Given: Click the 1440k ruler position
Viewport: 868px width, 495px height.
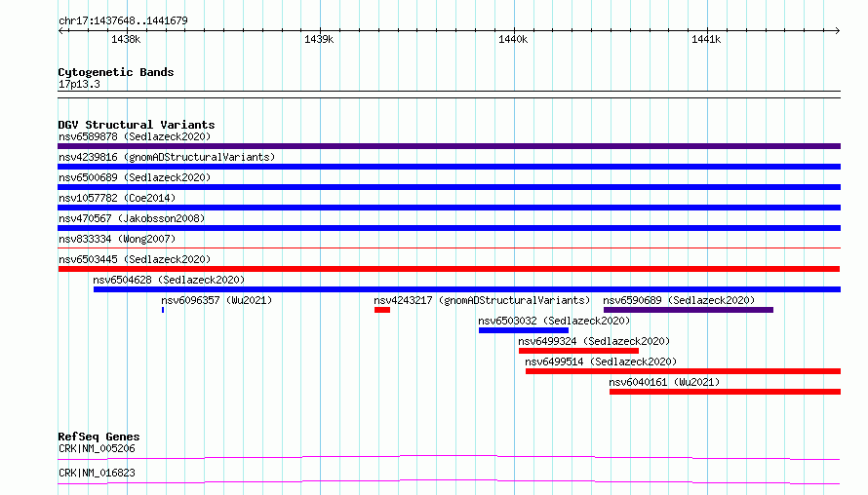Looking at the screenshot, I should click(513, 39).
